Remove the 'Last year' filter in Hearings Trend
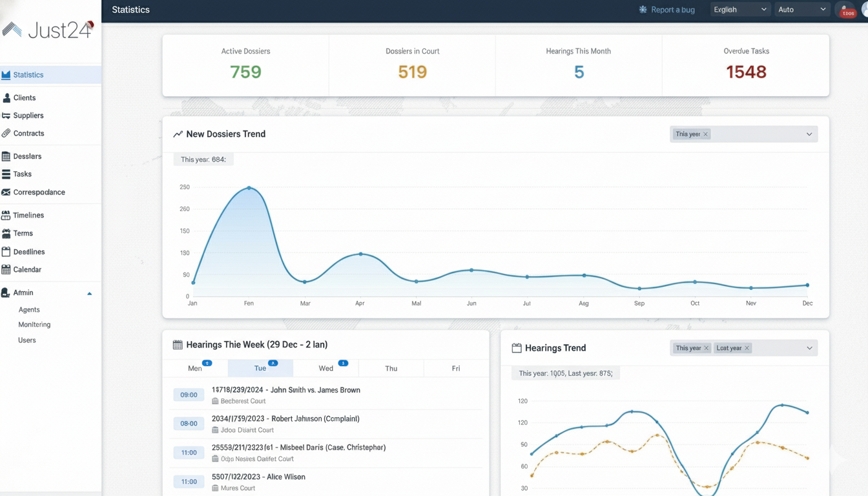 point(747,347)
